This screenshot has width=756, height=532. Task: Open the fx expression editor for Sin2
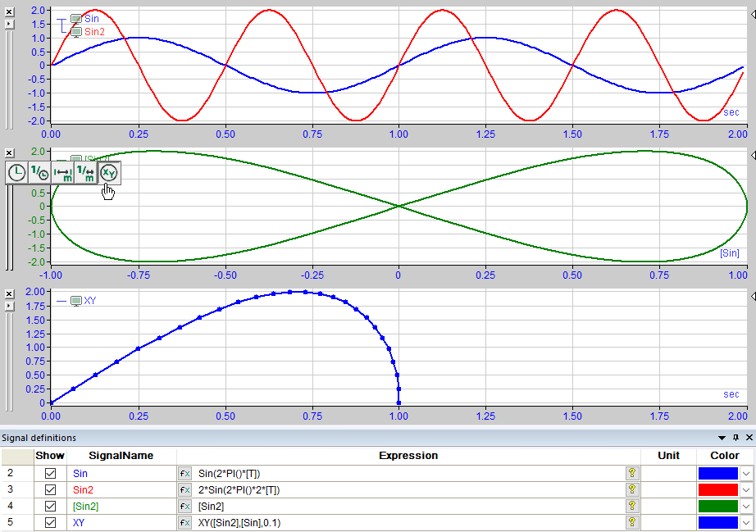pyautogui.click(x=184, y=490)
